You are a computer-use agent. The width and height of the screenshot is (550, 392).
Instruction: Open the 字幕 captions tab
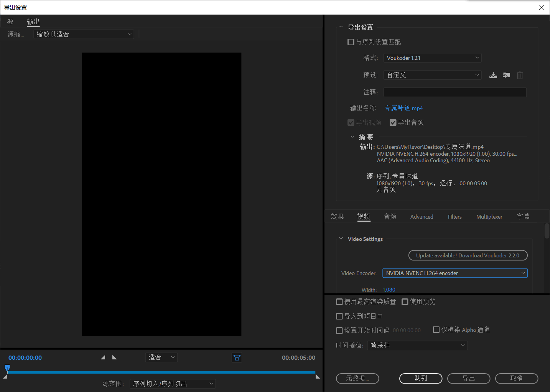pos(523,216)
